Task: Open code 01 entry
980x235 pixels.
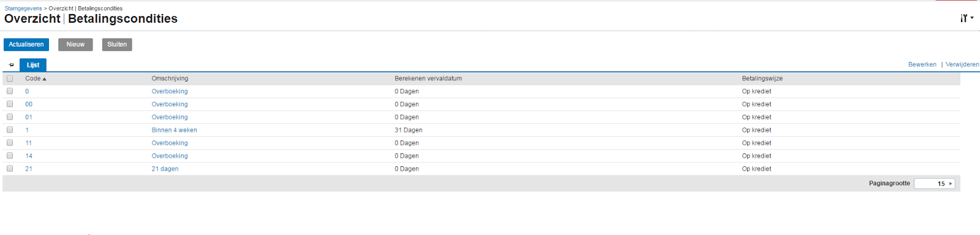Action: (29, 117)
